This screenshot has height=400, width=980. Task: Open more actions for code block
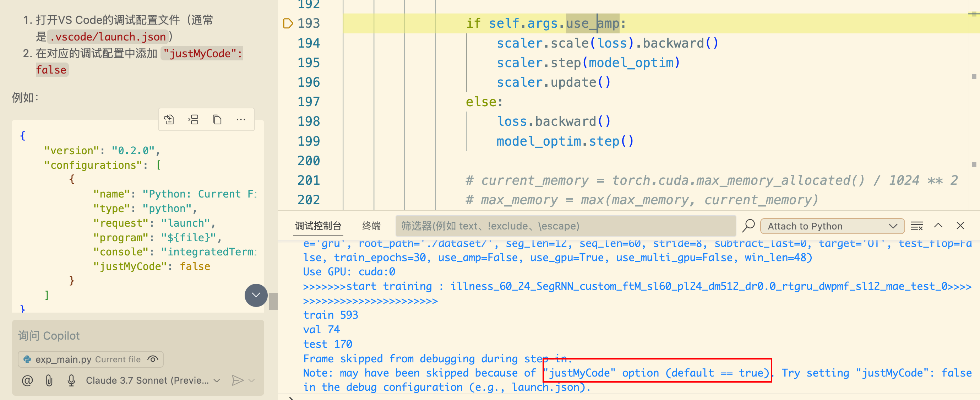[241, 119]
